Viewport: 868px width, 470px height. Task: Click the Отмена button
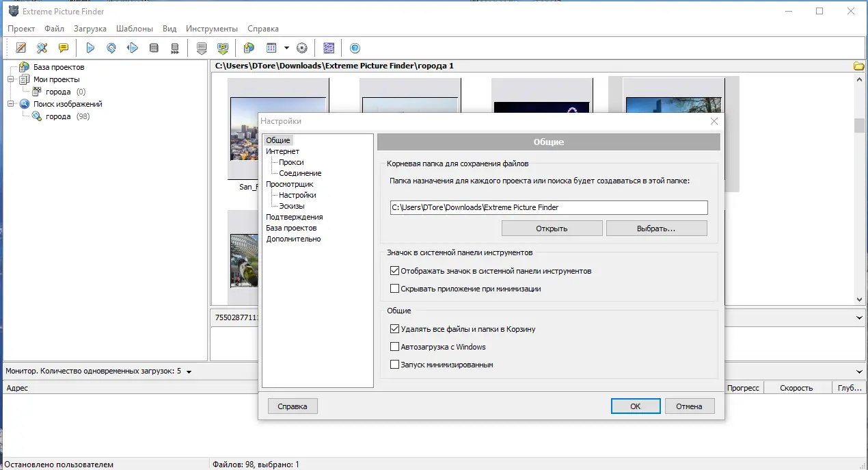click(690, 406)
